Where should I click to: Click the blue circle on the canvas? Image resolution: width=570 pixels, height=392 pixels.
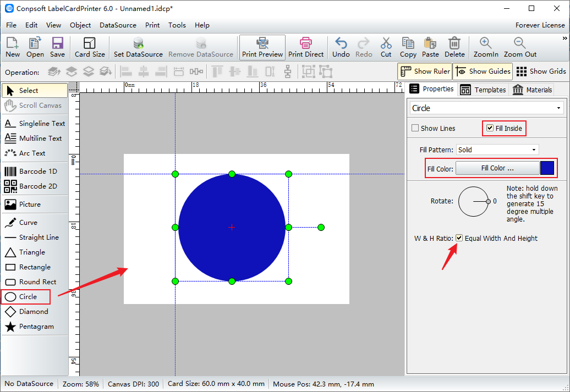(x=232, y=228)
